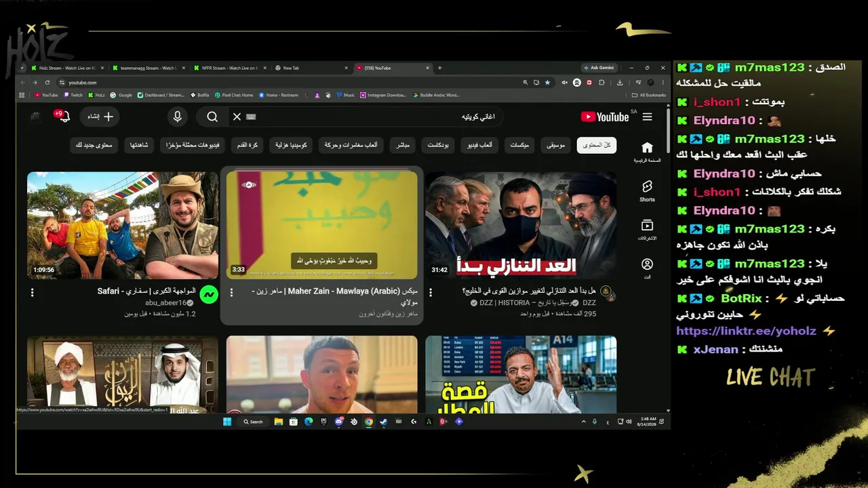
Task: Click the Windows taskbar Search box
Action: 253,422
